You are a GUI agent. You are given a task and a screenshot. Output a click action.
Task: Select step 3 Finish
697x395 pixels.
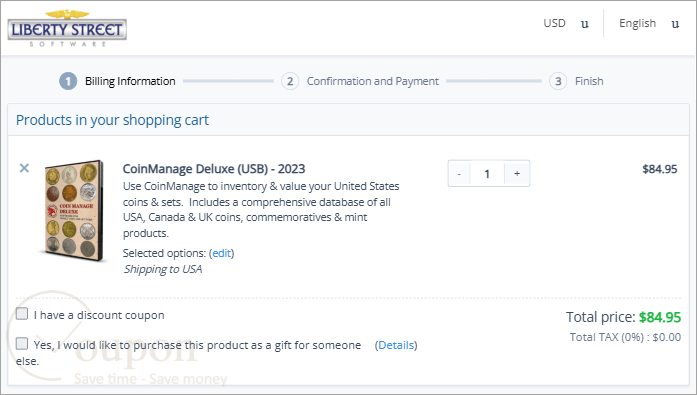tap(577, 81)
